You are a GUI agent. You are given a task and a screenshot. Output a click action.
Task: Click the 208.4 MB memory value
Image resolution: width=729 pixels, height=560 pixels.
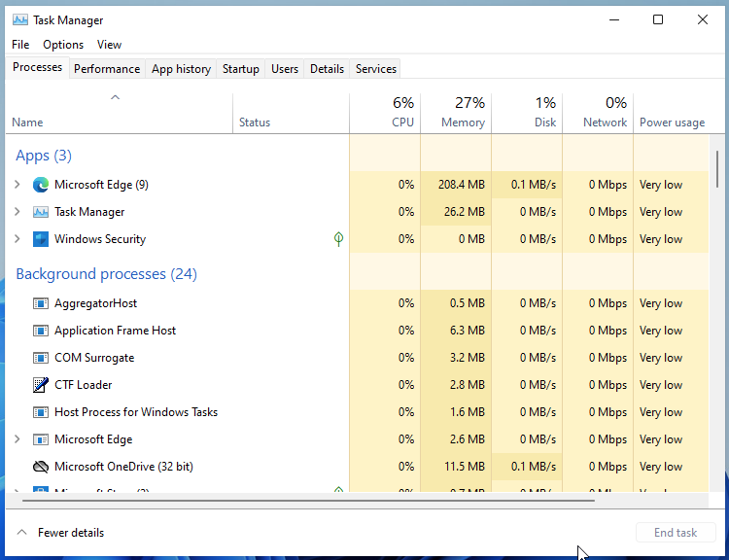click(x=461, y=185)
